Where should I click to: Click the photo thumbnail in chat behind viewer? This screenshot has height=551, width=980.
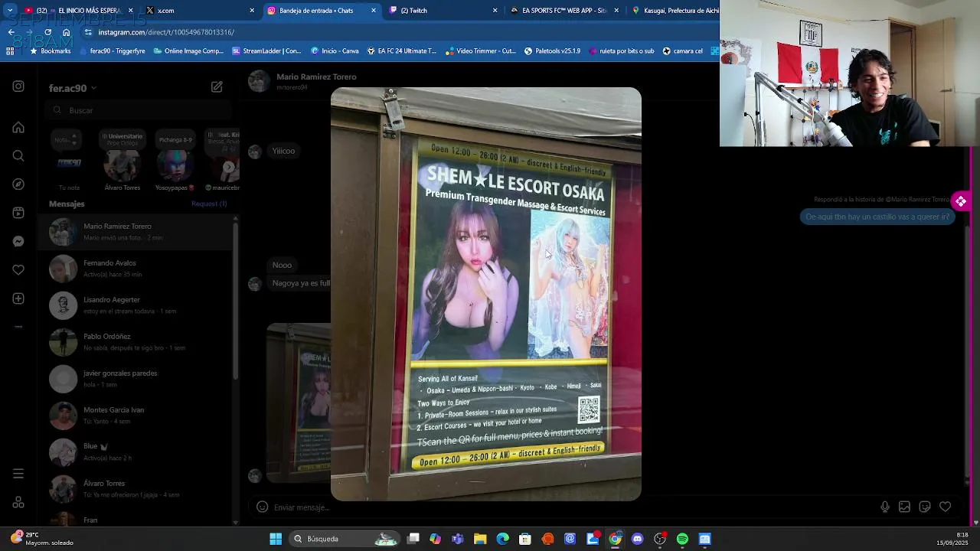click(299, 403)
